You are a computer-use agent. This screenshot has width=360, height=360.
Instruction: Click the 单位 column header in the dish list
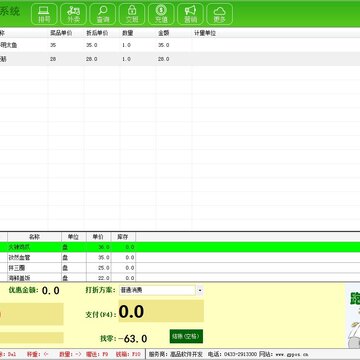[x=74, y=237]
